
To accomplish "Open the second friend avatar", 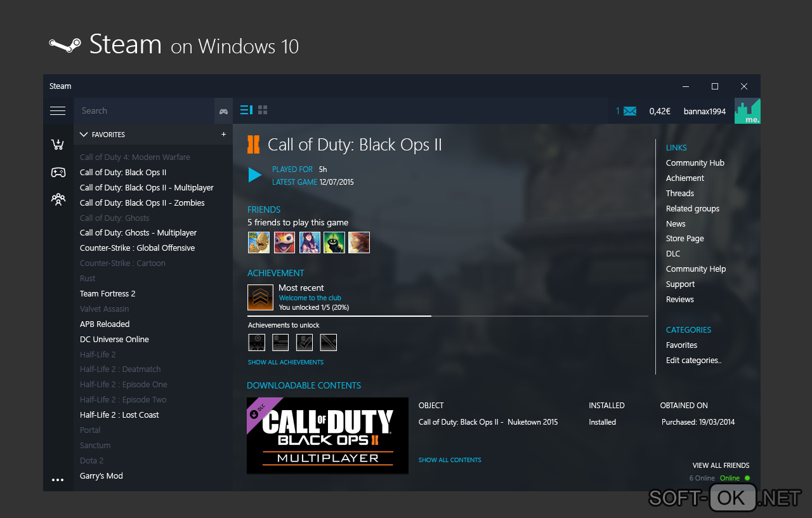I will 284,242.
